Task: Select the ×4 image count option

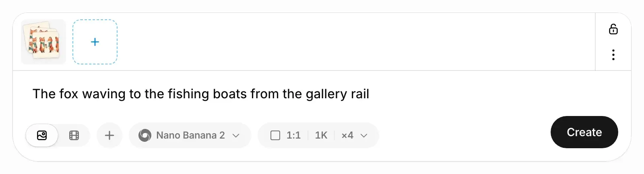Action: coord(347,135)
